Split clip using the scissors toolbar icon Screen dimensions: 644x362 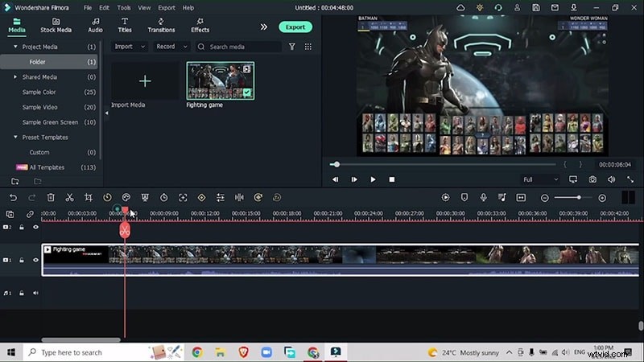[x=69, y=197]
